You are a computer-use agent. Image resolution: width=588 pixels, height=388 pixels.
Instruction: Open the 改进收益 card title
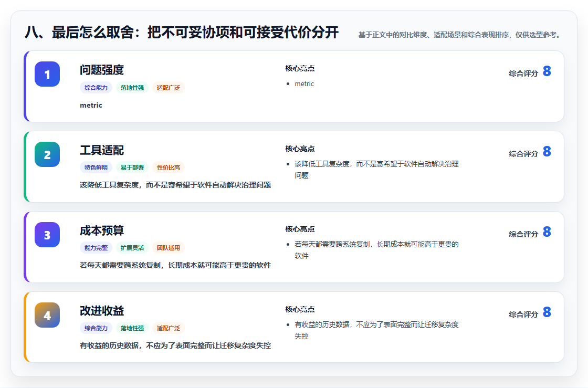coord(102,310)
